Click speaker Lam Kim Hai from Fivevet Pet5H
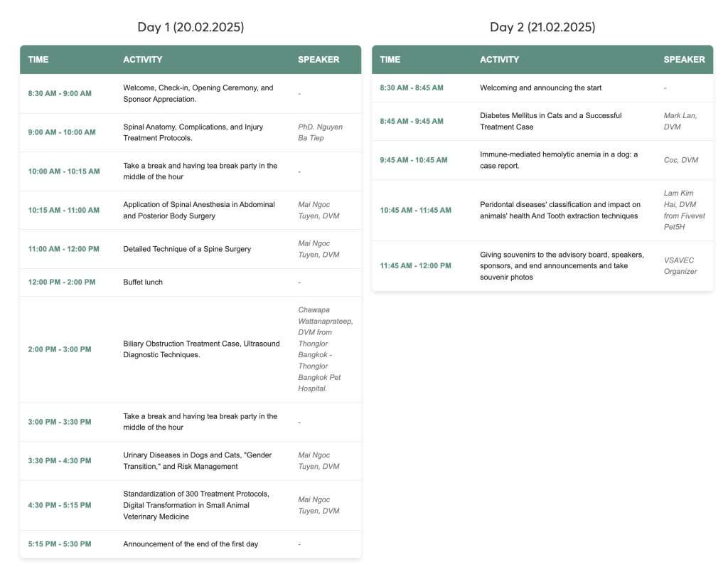 point(685,210)
